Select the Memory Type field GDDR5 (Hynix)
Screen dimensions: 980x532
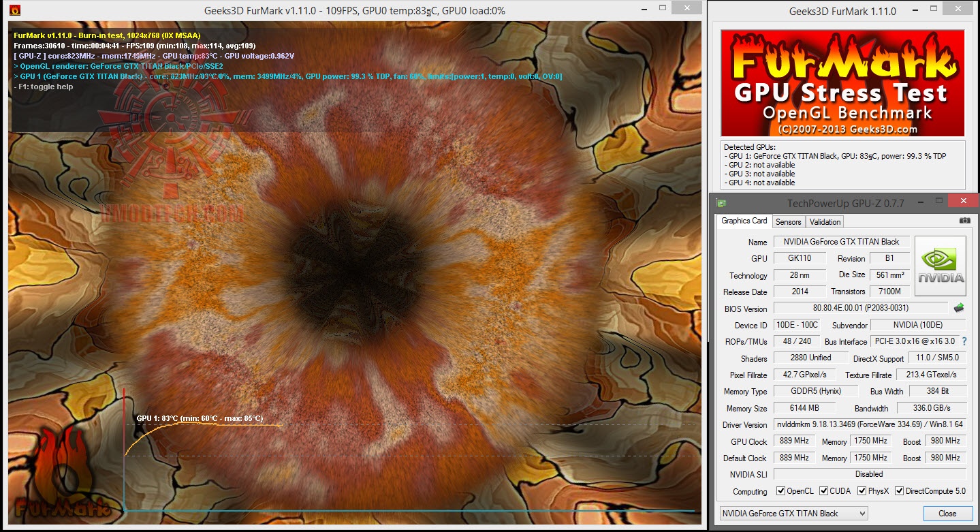point(815,391)
